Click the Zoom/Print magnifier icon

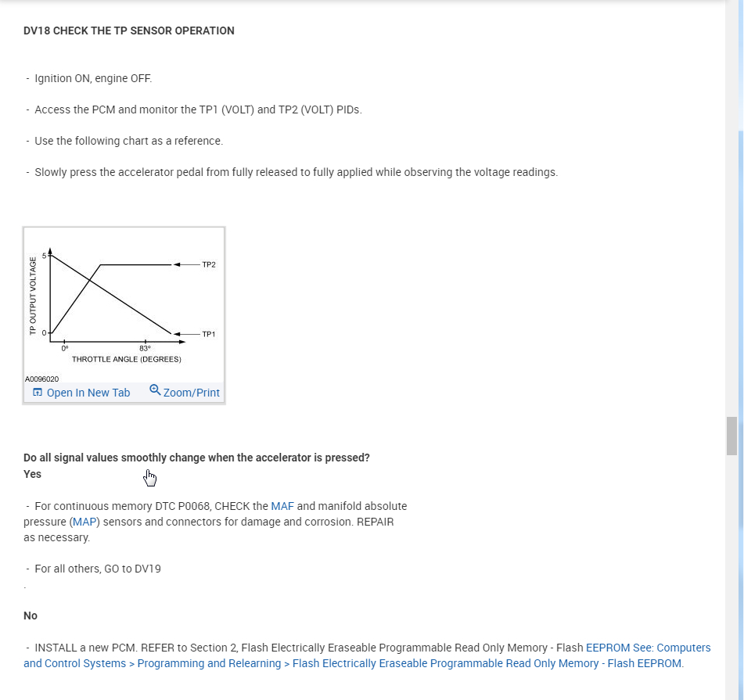(154, 389)
